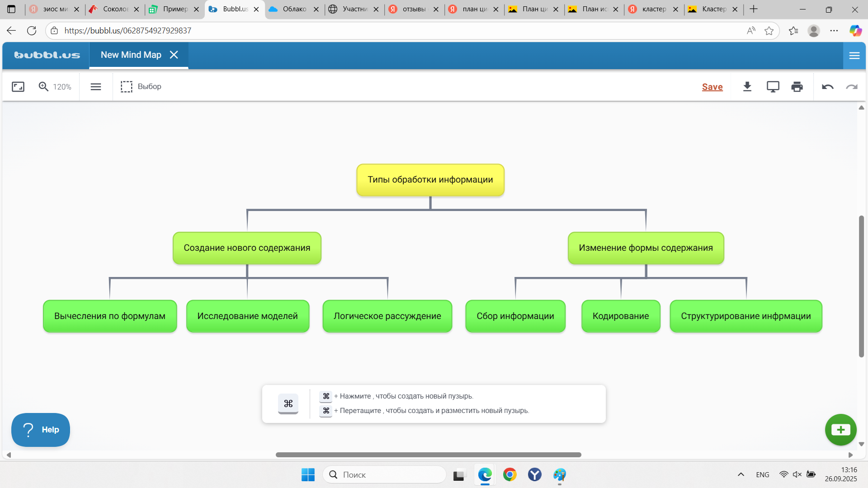
Task: Start presentation mode monitor icon
Action: [773, 87]
